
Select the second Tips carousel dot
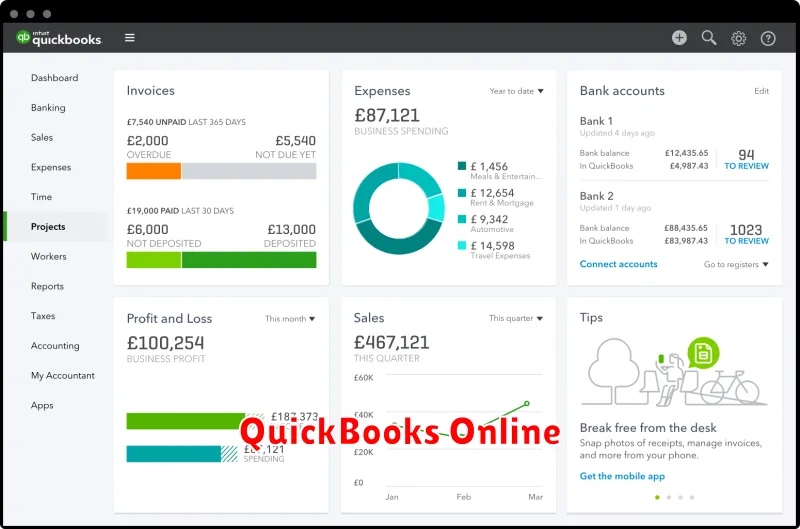[x=669, y=497]
